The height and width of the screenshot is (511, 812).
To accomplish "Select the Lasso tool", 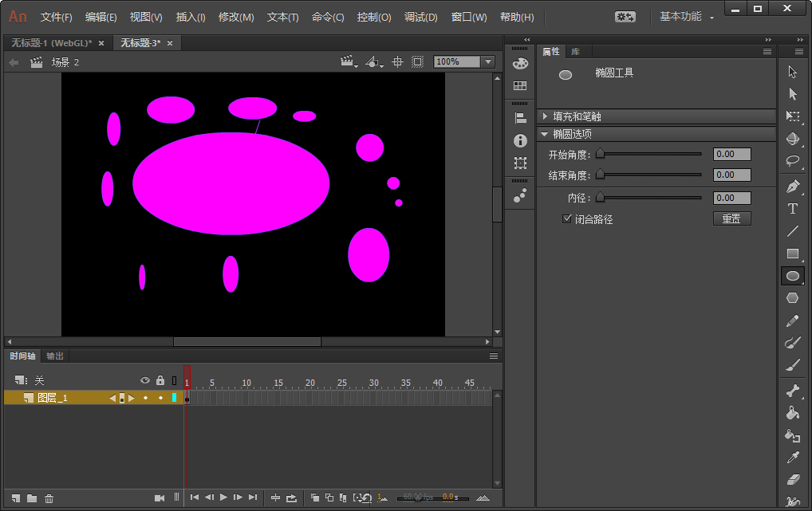I will pyautogui.click(x=793, y=161).
